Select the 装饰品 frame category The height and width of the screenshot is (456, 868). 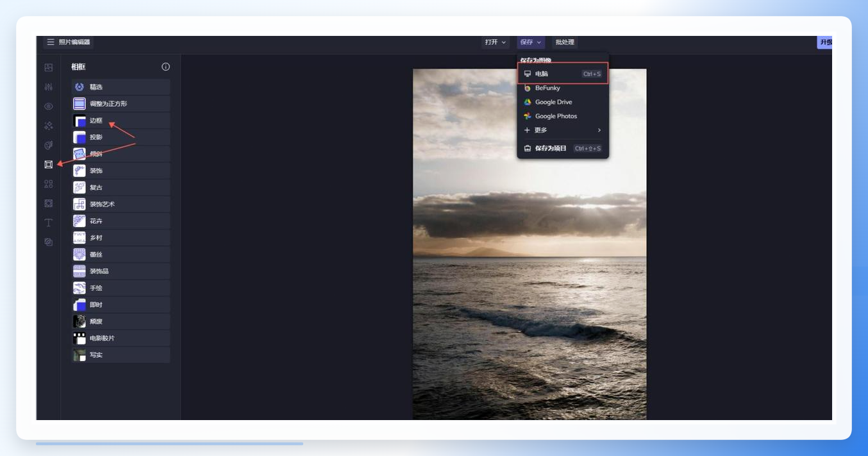(121, 271)
